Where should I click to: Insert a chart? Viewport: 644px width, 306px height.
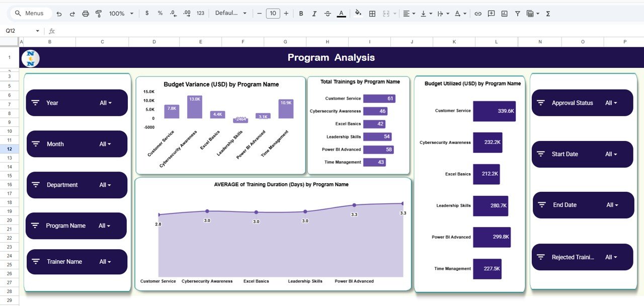click(x=504, y=13)
